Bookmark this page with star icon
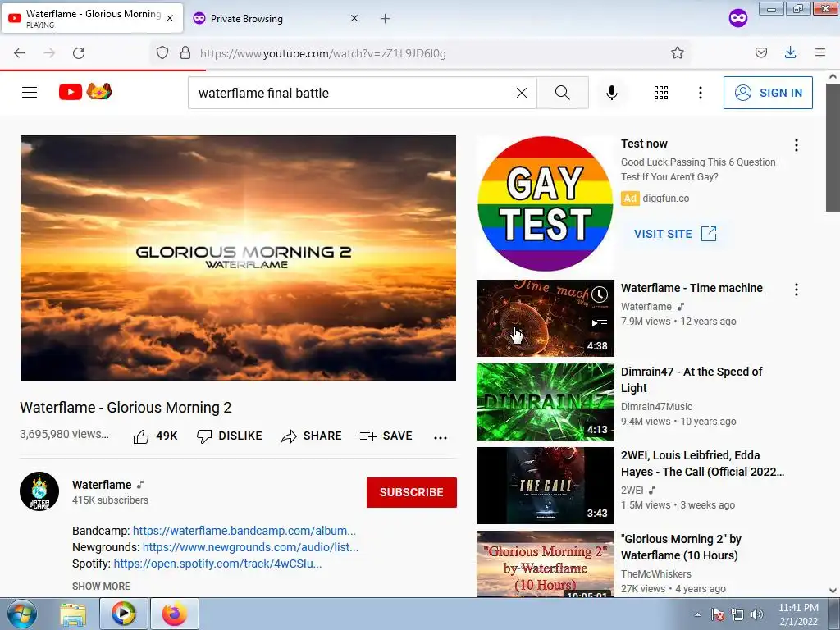This screenshot has width=840, height=630. point(677,52)
